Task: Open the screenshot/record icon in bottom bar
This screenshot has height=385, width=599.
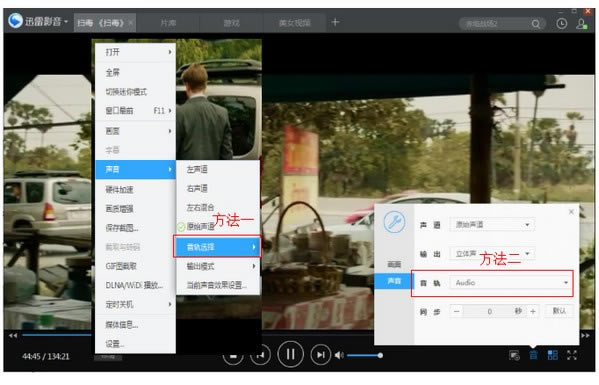Action: tap(515, 356)
